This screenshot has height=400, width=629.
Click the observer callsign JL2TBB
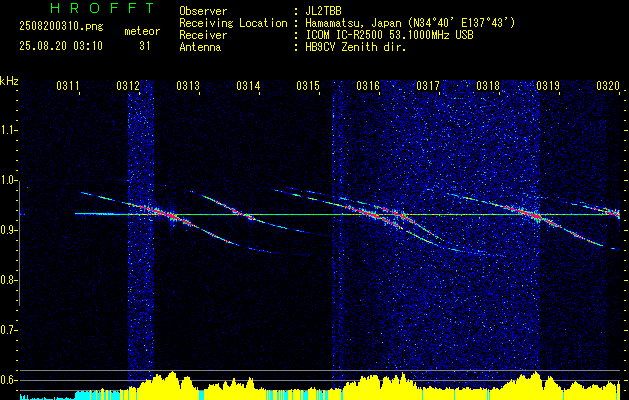click(x=323, y=11)
